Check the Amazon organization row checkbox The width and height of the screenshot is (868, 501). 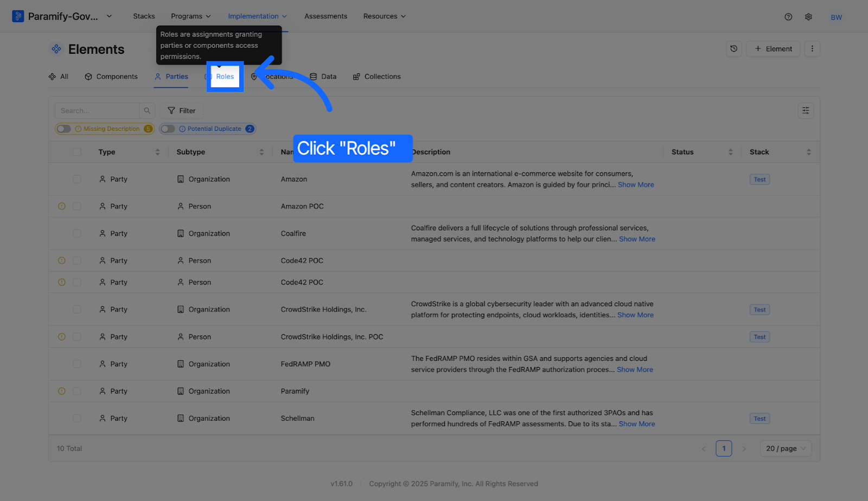pyautogui.click(x=77, y=179)
